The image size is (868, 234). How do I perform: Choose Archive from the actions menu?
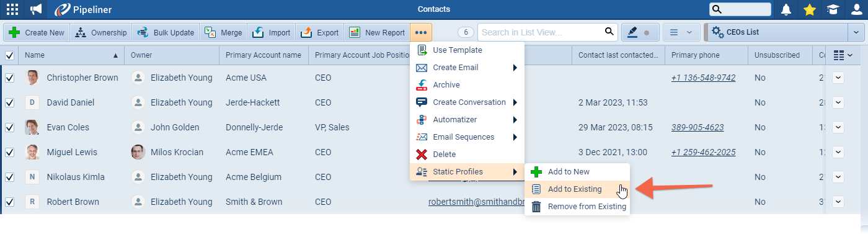pos(446,85)
